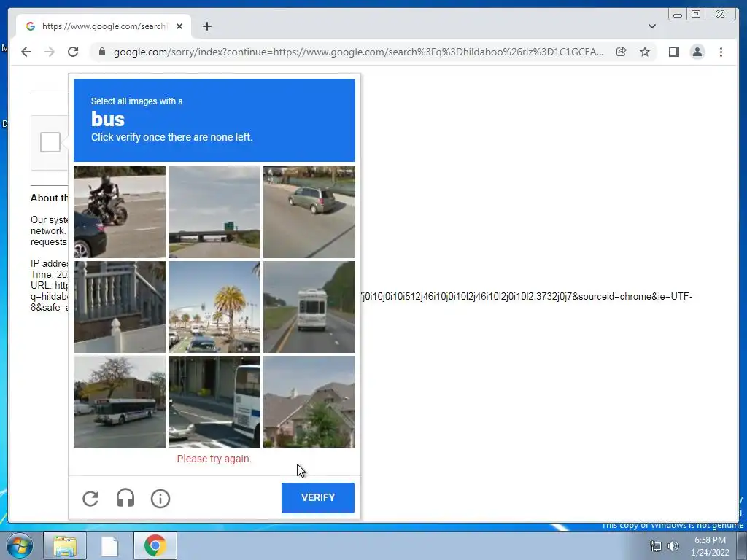The height and width of the screenshot is (560, 747).
Task: Reload the page with the refresh icon
Action: [73, 52]
